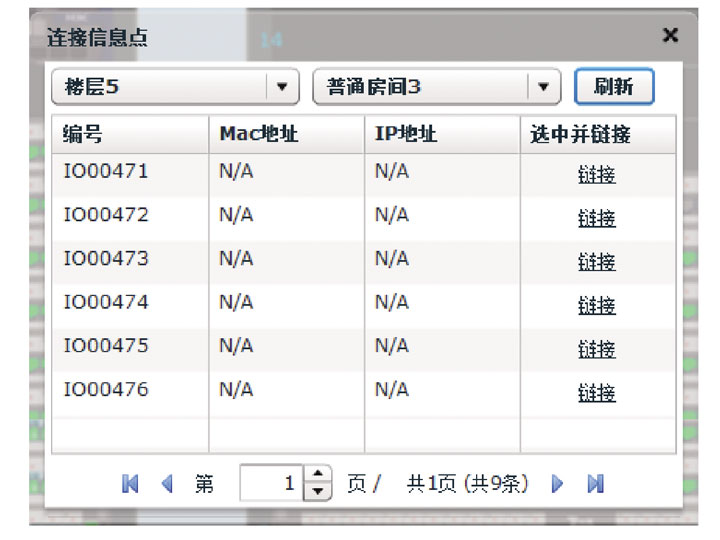
Task: Click 链接 for row IO00474
Action: (x=597, y=305)
